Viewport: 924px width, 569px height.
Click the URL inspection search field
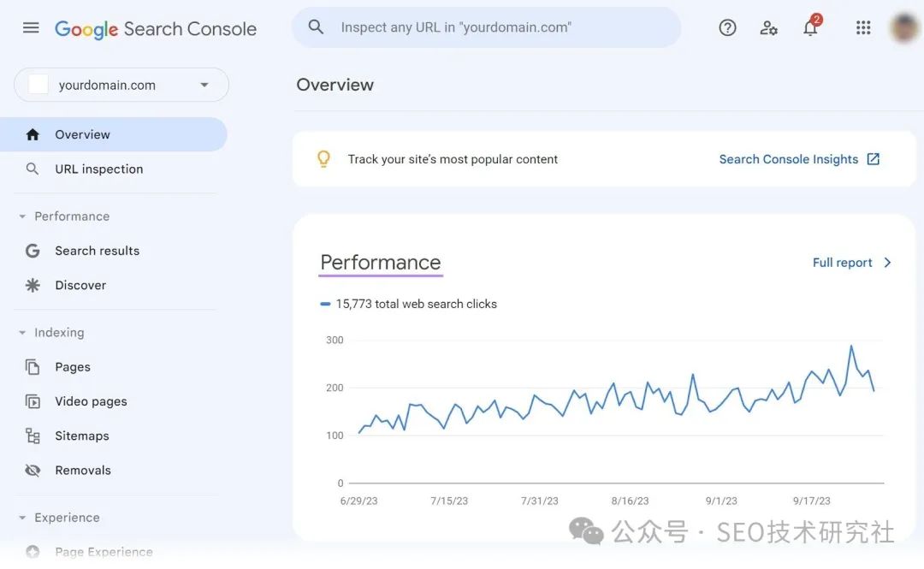[496, 27]
